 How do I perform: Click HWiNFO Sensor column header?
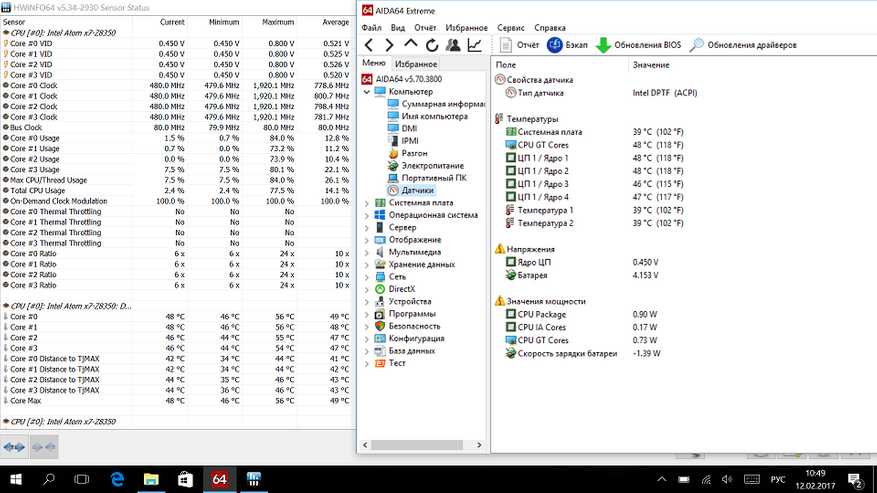pyautogui.click(x=66, y=22)
